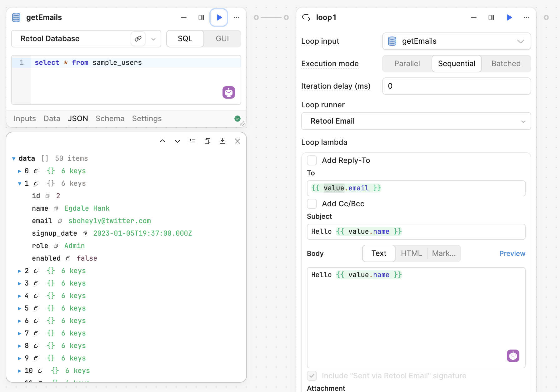This screenshot has width=560, height=392.
Task: Switch to the GUI query mode
Action: [x=222, y=39]
